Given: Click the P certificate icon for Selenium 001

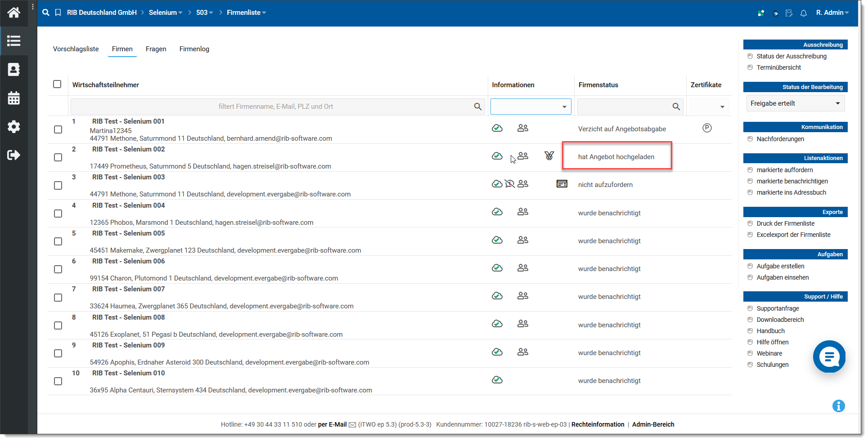Looking at the screenshot, I should pyautogui.click(x=707, y=128).
